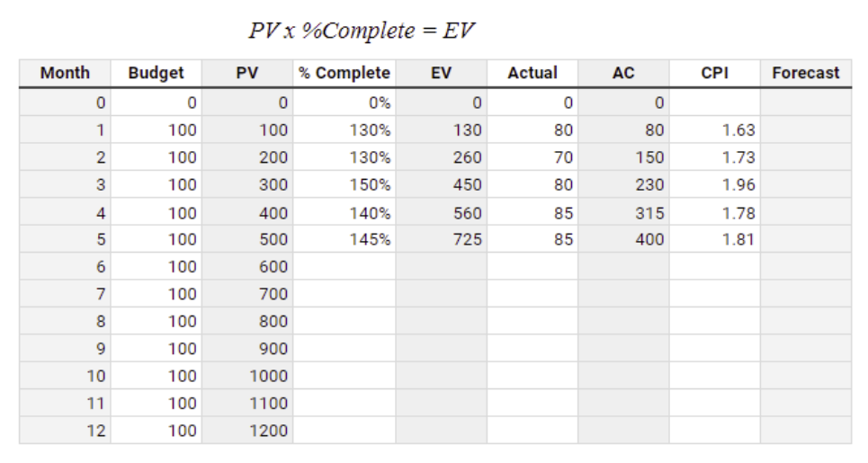
Task: Select the Forecast column header
Action: pos(806,73)
